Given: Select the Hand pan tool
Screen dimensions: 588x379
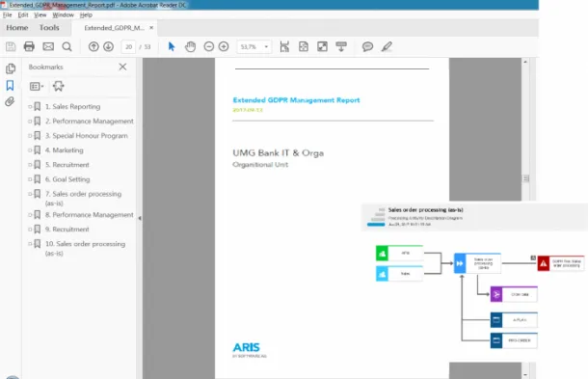Looking at the screenshot, I should [191, 46].
